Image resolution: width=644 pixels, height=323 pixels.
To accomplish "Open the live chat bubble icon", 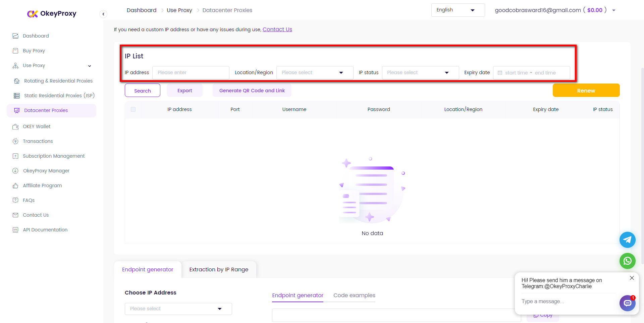I will point(627,303).
